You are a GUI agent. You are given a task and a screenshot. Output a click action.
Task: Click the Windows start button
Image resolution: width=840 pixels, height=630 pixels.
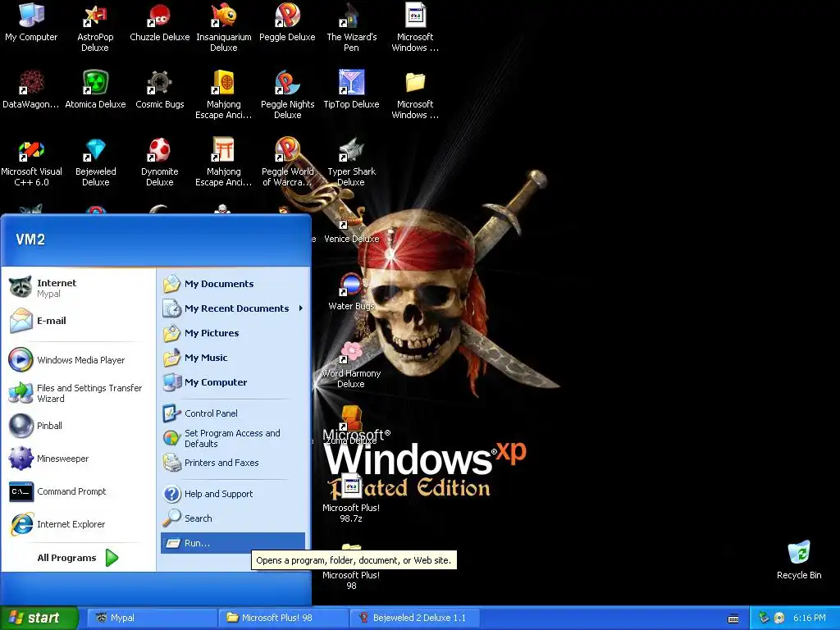[39, 618]
